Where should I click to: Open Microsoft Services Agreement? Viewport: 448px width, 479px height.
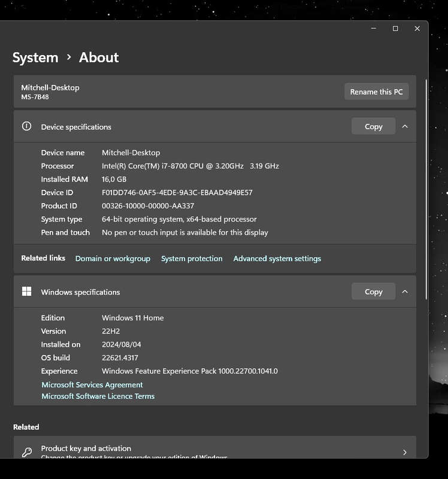tap(92, 384)
